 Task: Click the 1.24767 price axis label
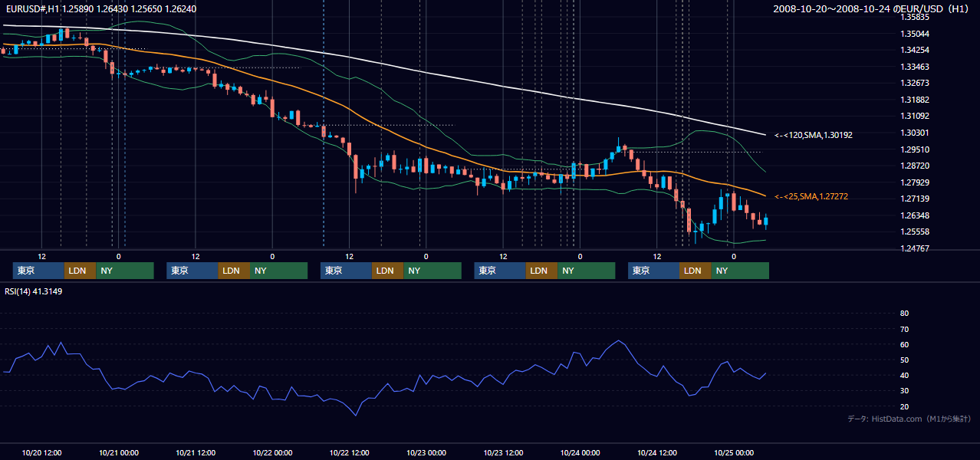914,248
